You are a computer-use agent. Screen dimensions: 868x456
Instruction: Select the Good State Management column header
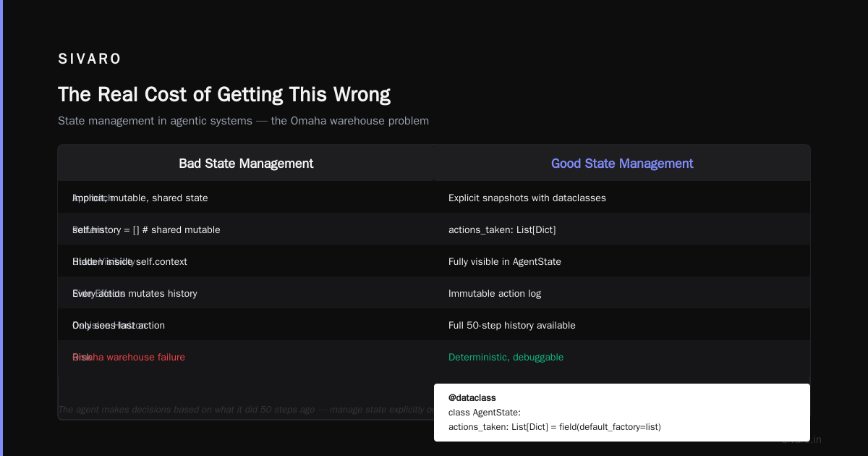point(622,164)
